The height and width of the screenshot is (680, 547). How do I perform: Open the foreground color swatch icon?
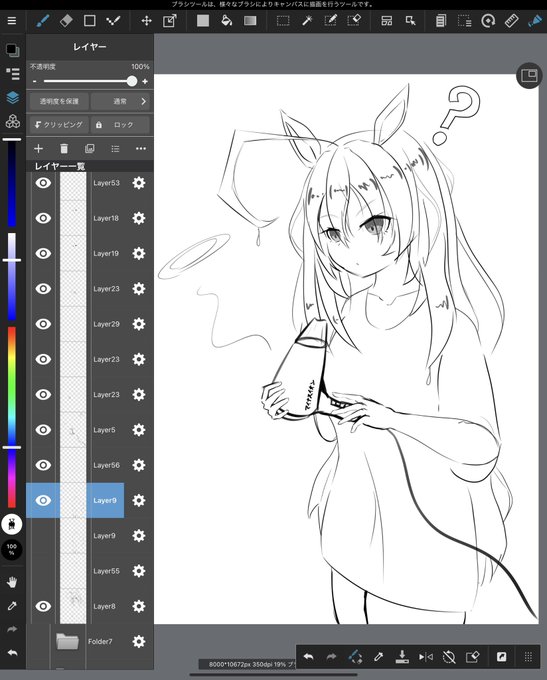pyautogui.click(x=13, y=50)
